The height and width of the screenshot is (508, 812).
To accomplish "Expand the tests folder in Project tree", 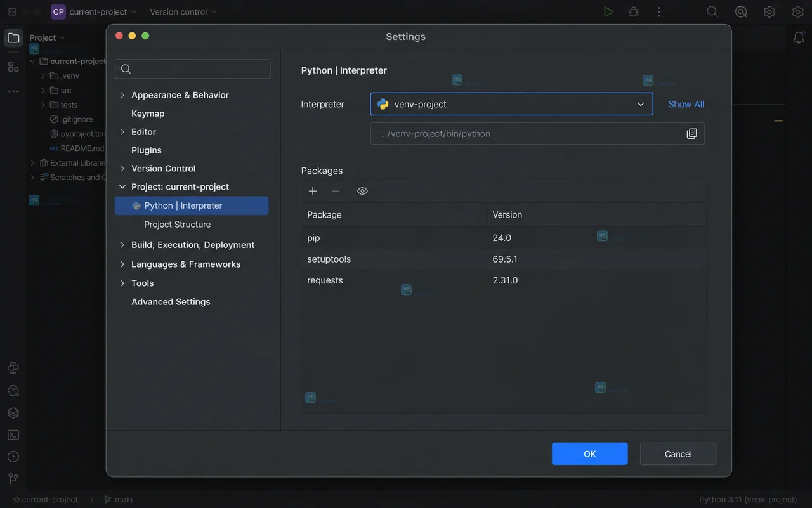I will pos(43,105).
